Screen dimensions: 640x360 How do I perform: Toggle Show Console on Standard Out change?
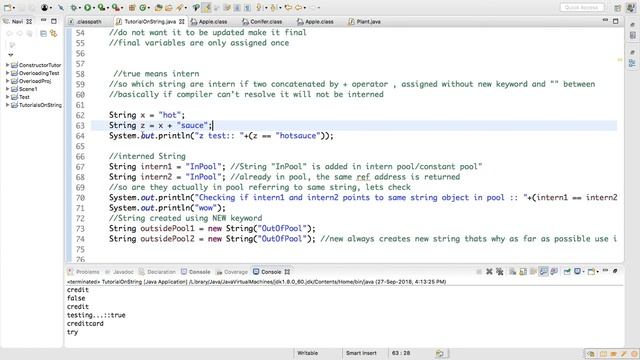544,271
